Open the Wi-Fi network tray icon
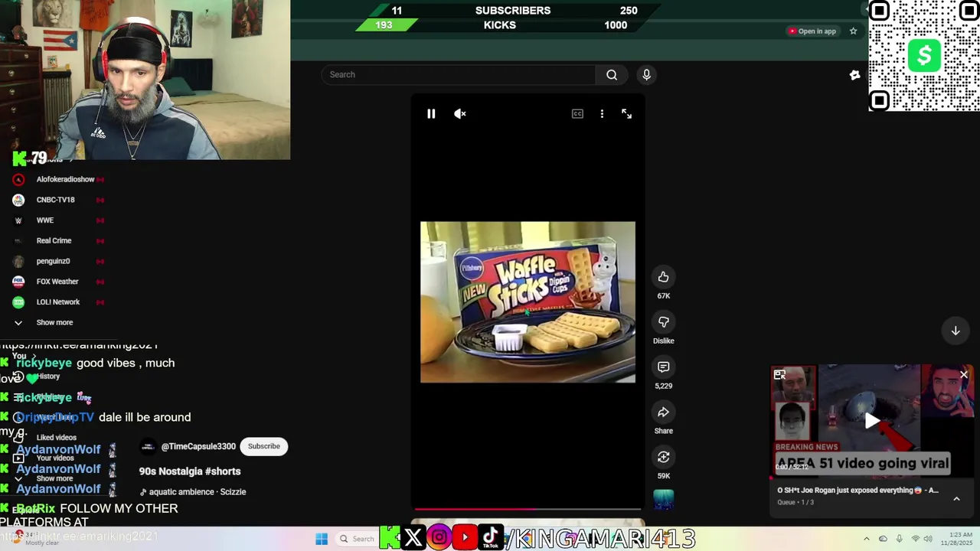Viewport: 980px width, 551px height. 916,540
